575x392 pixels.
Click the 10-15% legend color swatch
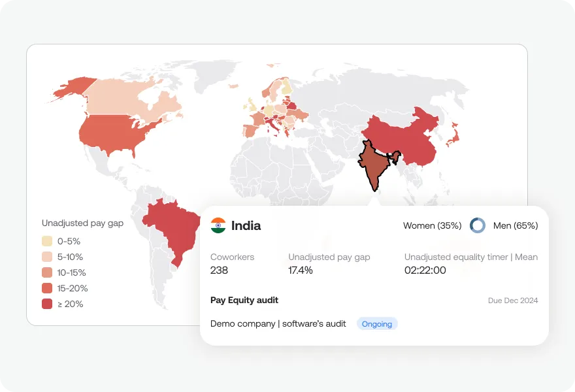click(x=47, y=272)
